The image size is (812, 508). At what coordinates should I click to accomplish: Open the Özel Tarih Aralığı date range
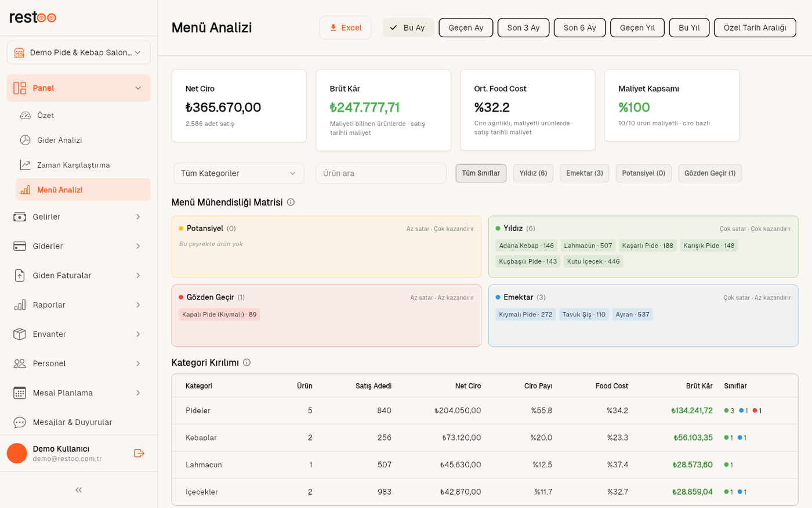click(x=755, y=28)
